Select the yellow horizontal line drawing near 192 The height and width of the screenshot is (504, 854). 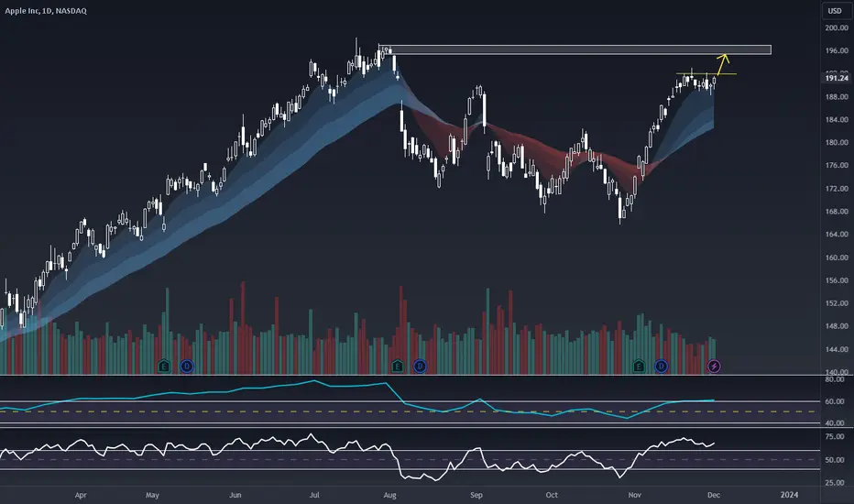[706, 73]
